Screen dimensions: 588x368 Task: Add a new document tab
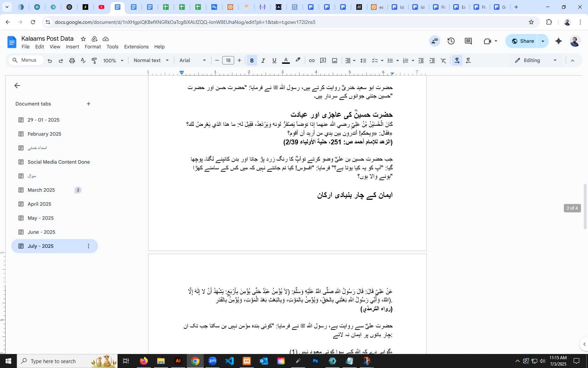click(x=89, y=104)
